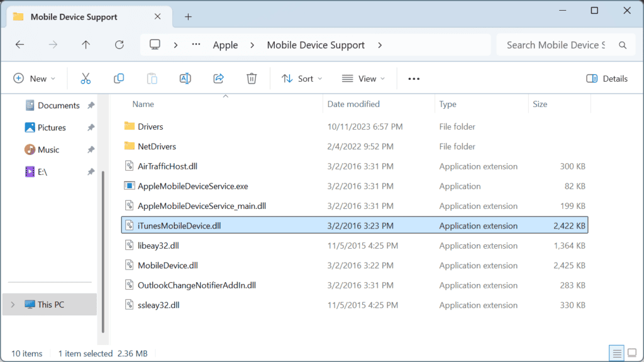Click the Drivers folder icon
644x362 pixels.
click(x=130, y=126)
